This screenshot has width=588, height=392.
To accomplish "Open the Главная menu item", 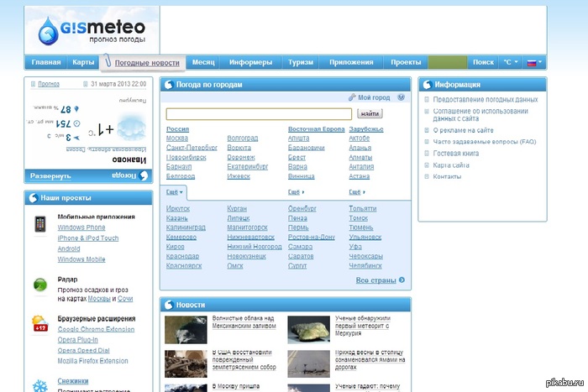I will pyautogui.click(x=45, y=62).
